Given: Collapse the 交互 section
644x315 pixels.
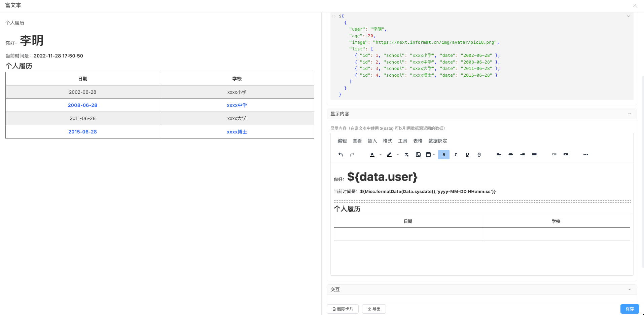Looking at the screenshot, I should click(x=630, y=289).
